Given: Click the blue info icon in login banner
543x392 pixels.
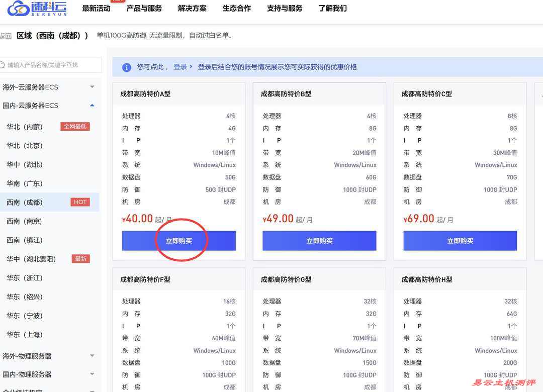Looking at the screenshot, I should 127,67.
